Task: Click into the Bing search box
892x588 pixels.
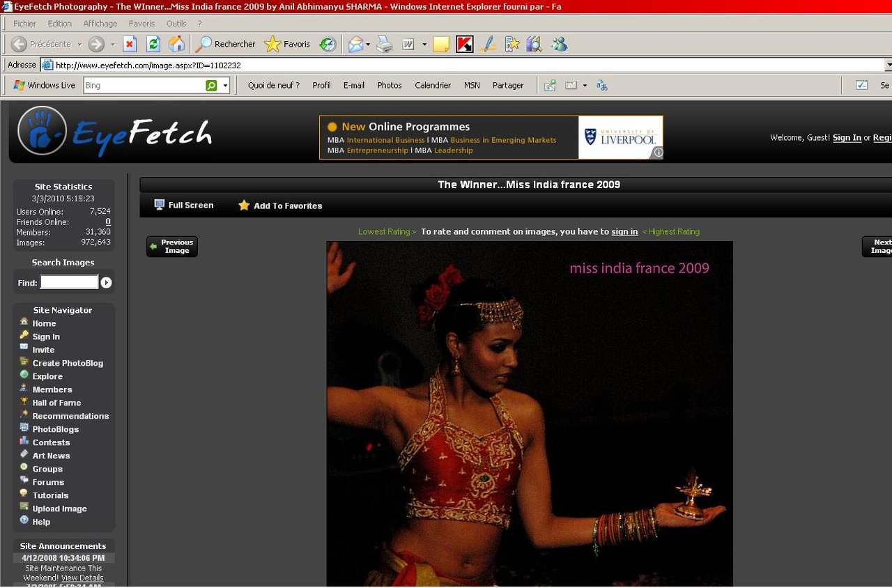Action: coord(143,85)
